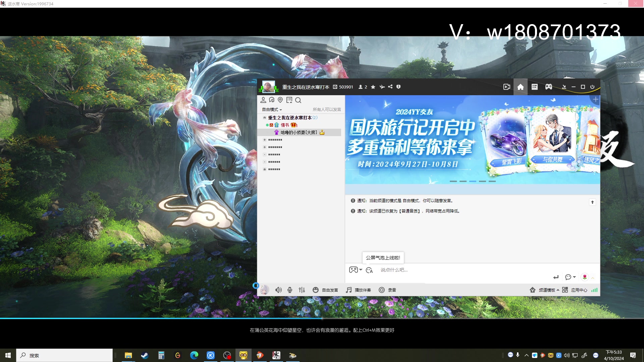This screenshot has height=362, width=644.
Task: Select the home tab in YY header
Action: tap(520, 87)
